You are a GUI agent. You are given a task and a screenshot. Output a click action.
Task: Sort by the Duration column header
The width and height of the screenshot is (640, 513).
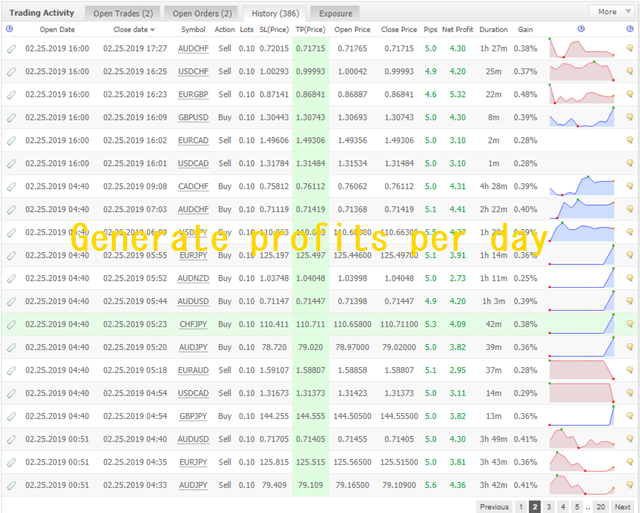(493, 29)
